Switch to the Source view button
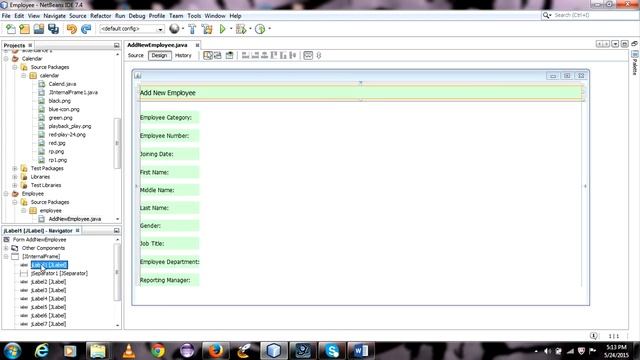The width and height of the screenshot is (640, 360). (x=136, y=56)
